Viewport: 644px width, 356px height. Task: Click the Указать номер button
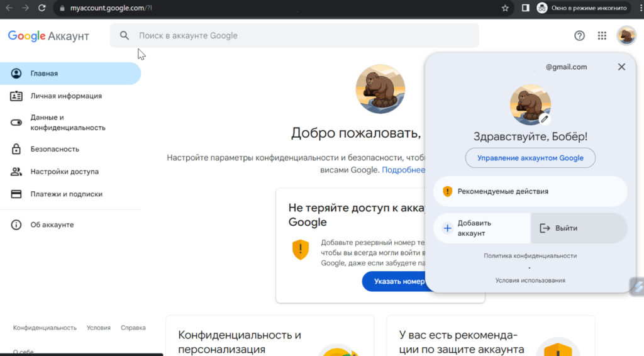point(394,282)
